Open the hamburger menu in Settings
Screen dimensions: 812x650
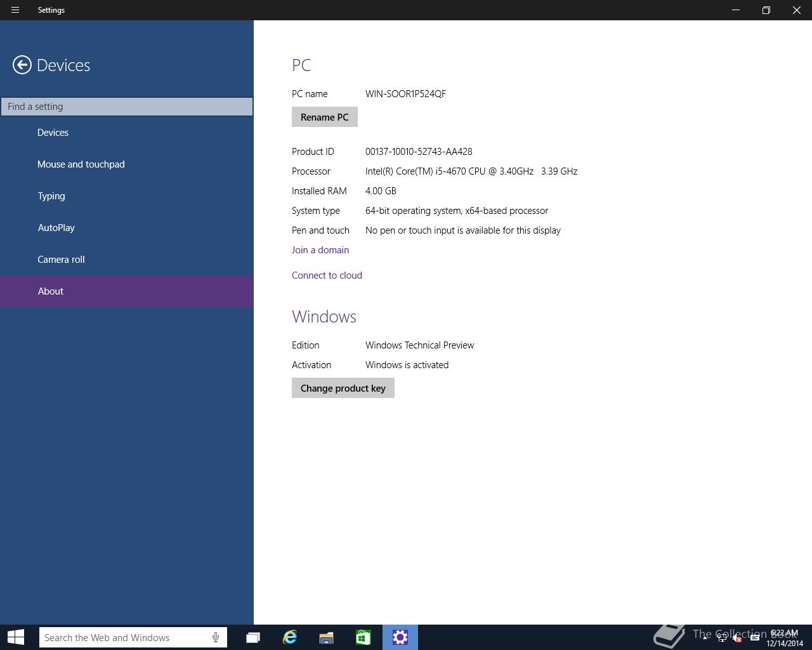[x=15, y=10]
